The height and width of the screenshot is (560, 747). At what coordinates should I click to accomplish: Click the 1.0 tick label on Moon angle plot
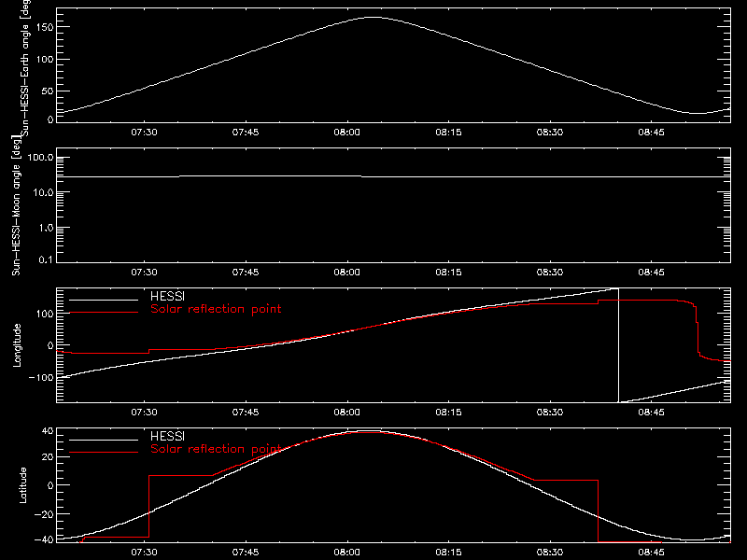click(x=46, y=228)
